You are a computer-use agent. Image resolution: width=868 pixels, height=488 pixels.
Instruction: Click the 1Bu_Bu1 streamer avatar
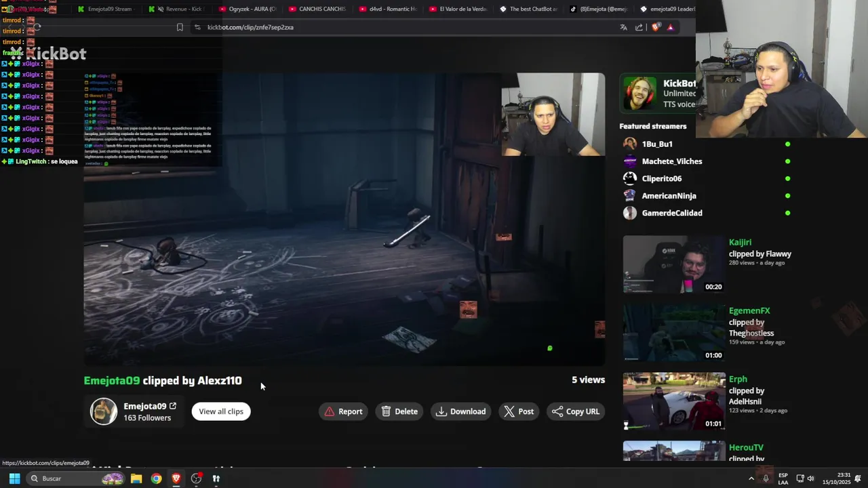click(630, 144)
